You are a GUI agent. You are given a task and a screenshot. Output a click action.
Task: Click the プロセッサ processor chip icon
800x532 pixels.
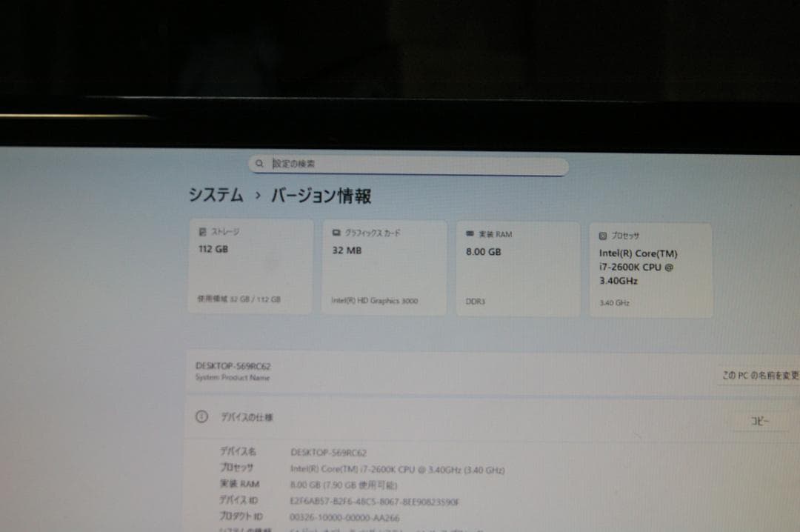[x=602, y=235]
